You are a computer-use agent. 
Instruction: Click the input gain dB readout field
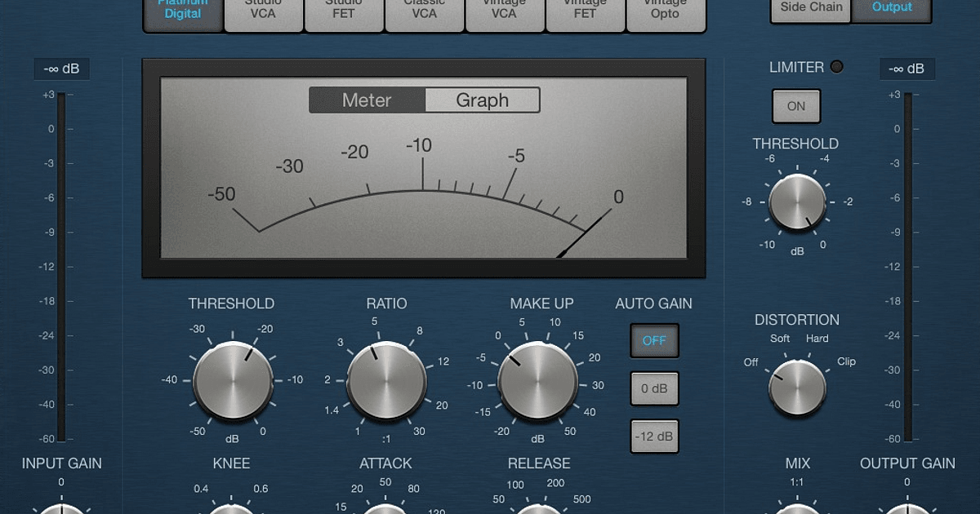click(x=61, y=69)
